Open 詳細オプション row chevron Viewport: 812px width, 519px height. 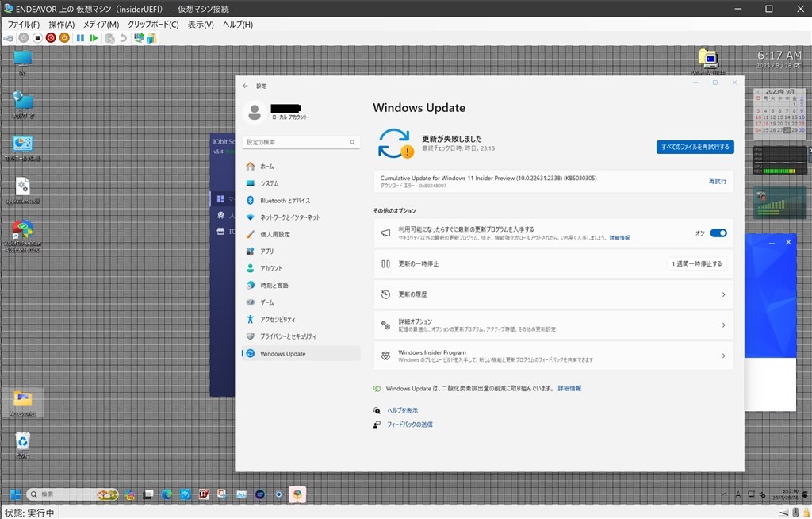pyautogui.click(x=723, y=325)
